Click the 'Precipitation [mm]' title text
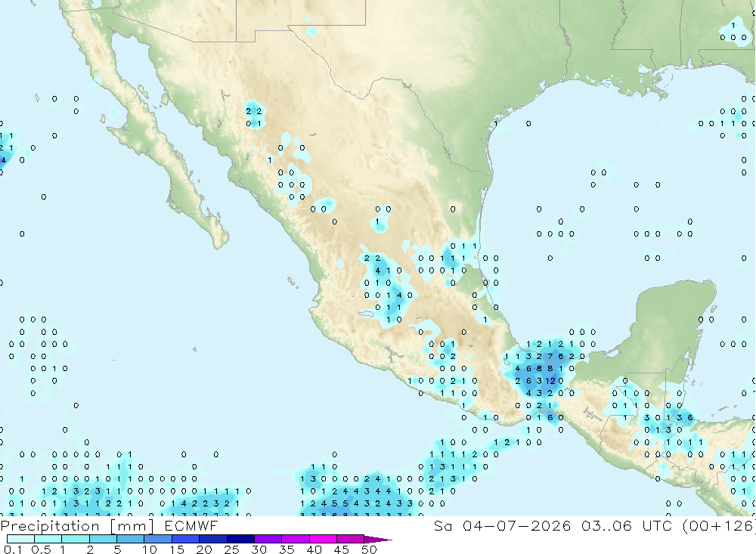This screenshot has width=756, height=554. [77, 526]
